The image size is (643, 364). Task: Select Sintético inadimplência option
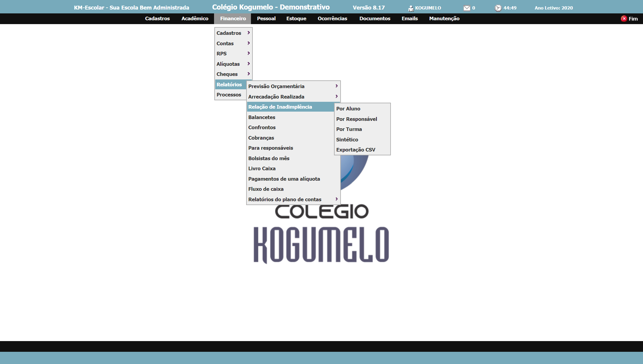point(362,140)
